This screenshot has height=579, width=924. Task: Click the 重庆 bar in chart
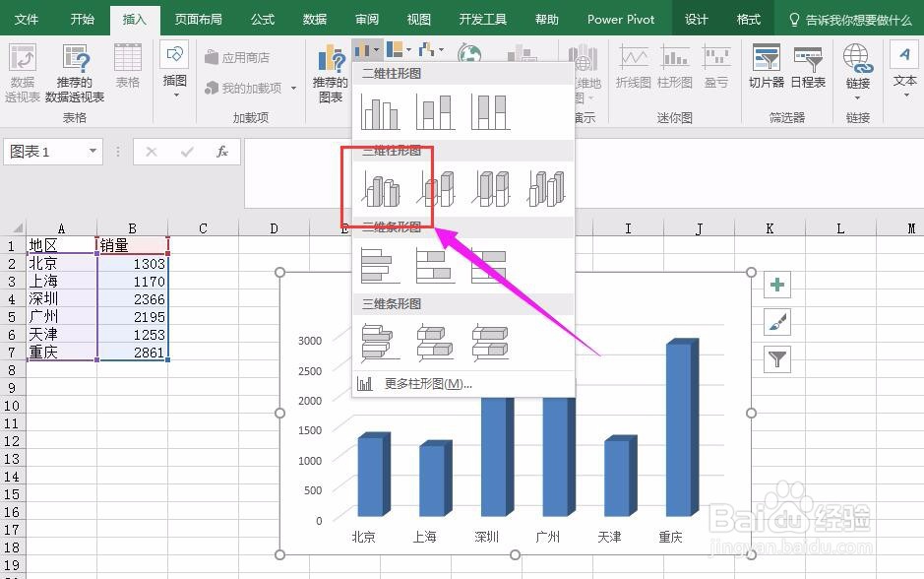click(x=682, y=428)
